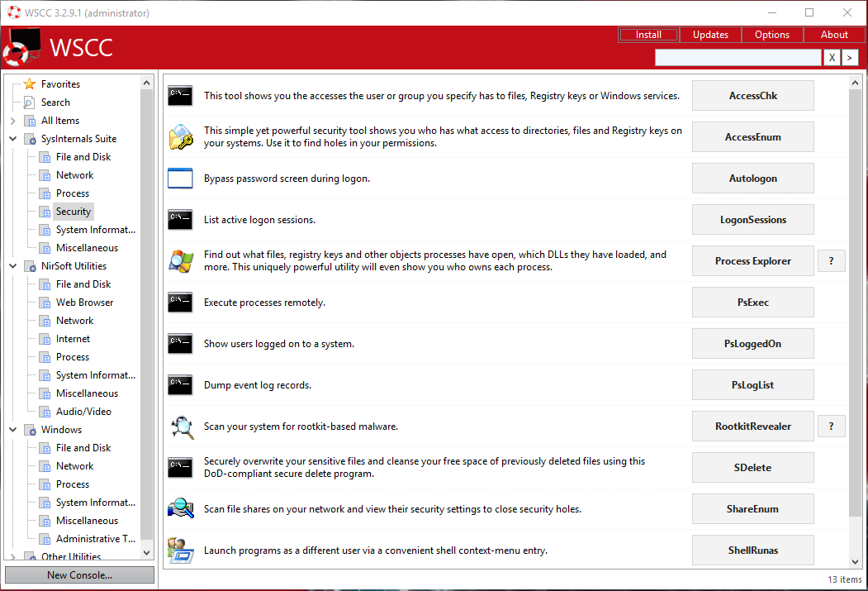This screenshot has width=868, height=591.
Task: Click the search go arrow button
Action: (850, 58)
